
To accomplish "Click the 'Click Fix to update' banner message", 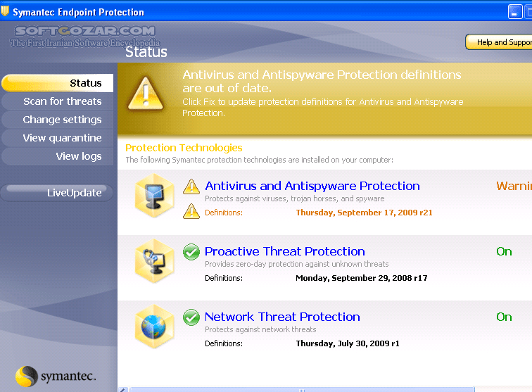I will 323,107.
